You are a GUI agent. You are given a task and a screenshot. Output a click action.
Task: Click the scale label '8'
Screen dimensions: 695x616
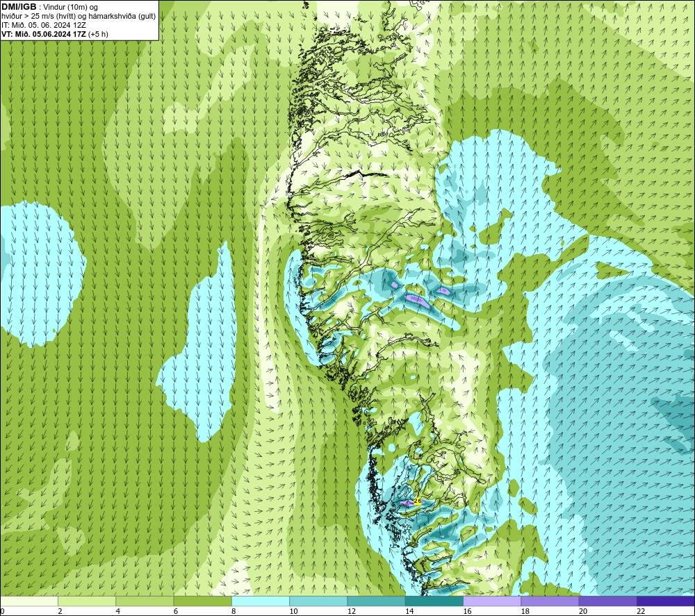click(x=234, y=611)
